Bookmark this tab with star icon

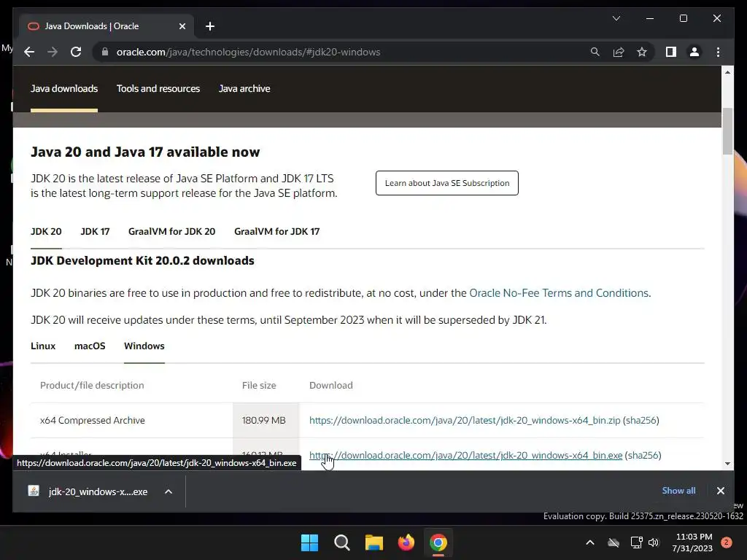pos(642,52)
